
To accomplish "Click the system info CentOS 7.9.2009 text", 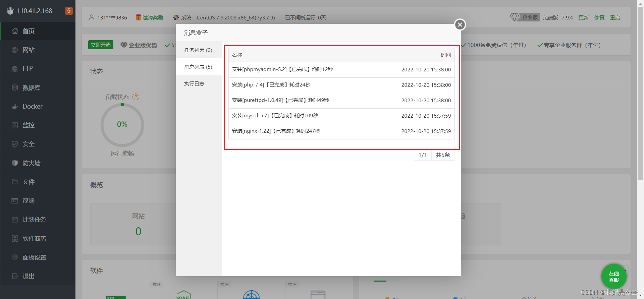I will pos(236,17).
